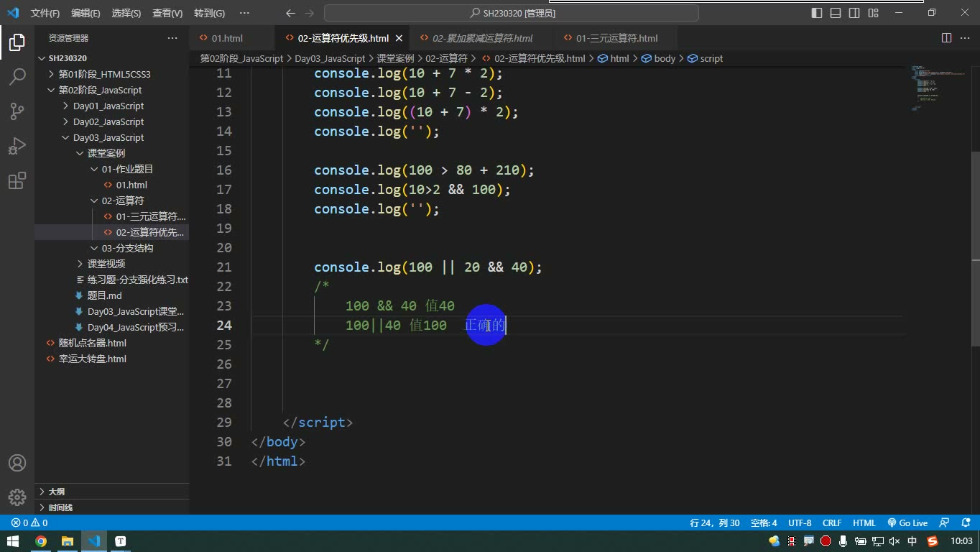The width and height of the screenshot is (980, 552).
Task: Toggle bottom panel visibility
Action: coord(836,13)
